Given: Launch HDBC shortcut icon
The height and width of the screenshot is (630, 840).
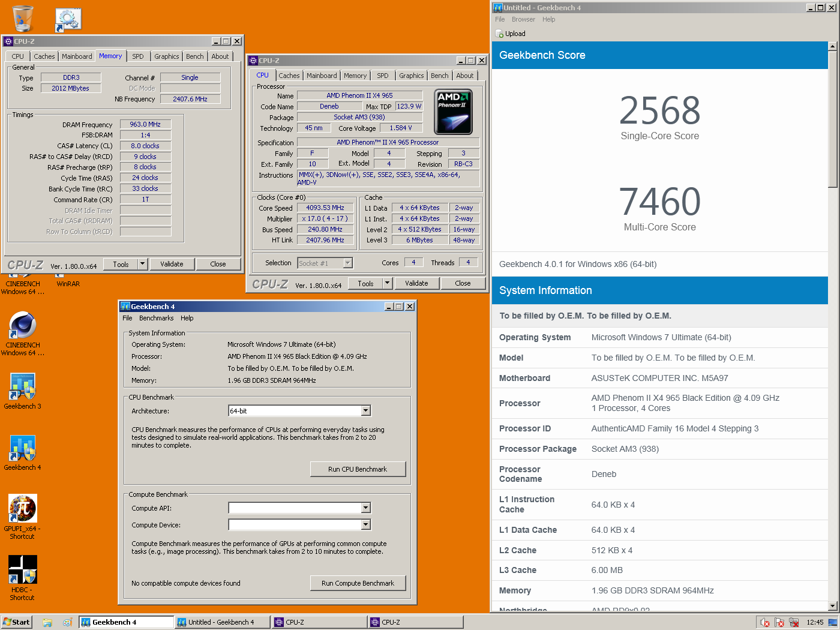Looking at the screenshot, I should point(23,569).
